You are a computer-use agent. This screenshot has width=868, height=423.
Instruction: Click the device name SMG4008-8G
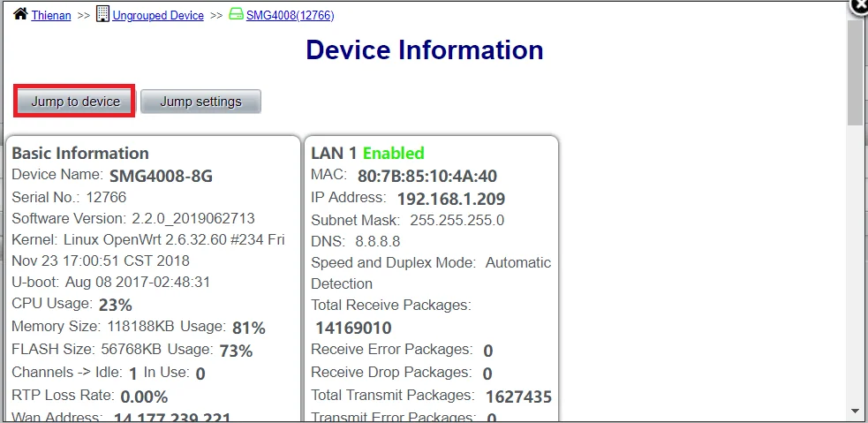tap(161, 176)
